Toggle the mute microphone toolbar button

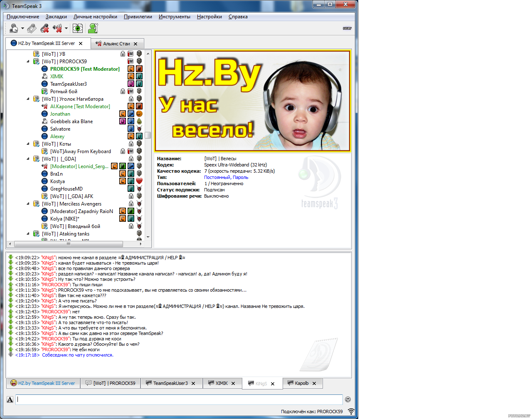(x=44, y=28)
